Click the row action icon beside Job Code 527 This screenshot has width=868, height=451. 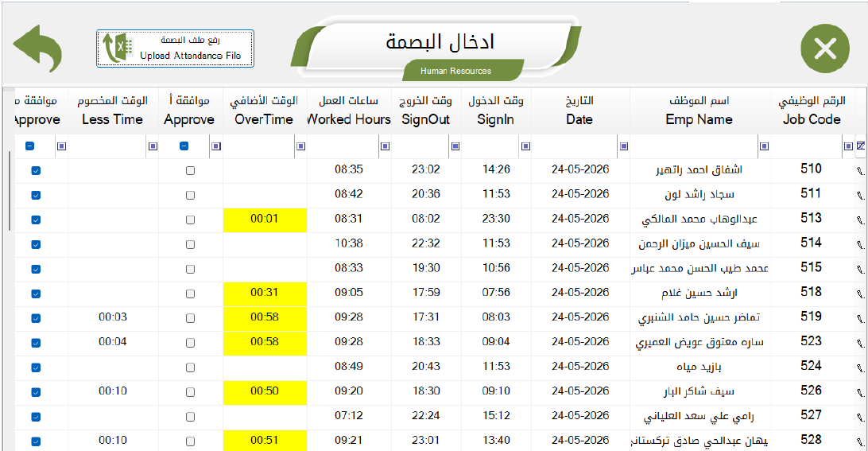tap(860, 418)
